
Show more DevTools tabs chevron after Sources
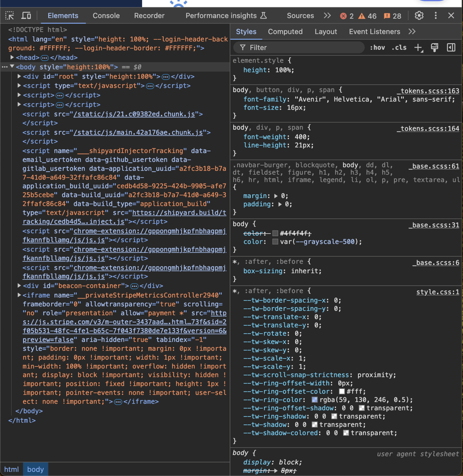pos(327,16)
